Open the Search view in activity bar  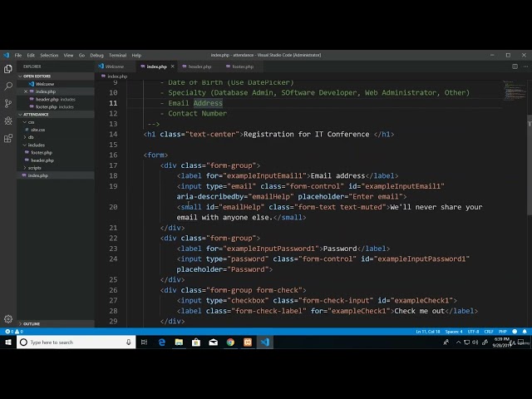(8, 86)
